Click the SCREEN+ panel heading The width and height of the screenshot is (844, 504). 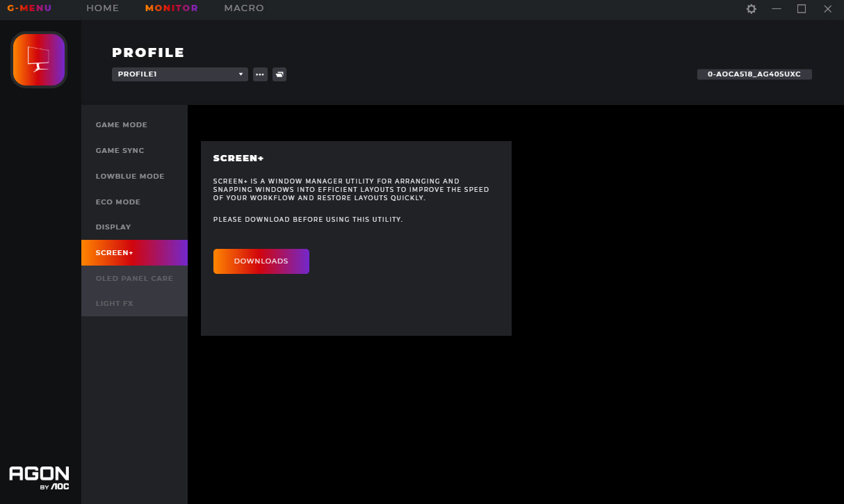click(238, 158)
